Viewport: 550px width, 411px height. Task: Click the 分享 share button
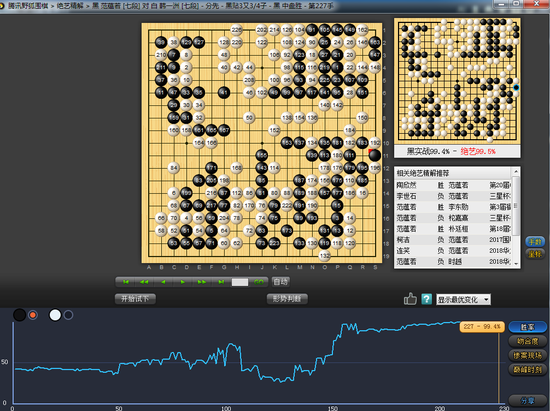527,400
